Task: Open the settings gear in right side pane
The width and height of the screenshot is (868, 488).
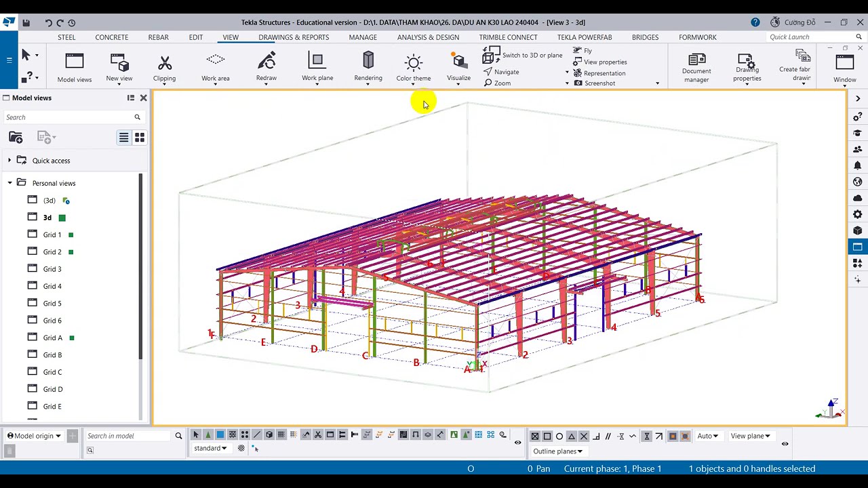Action: (858, 214)
